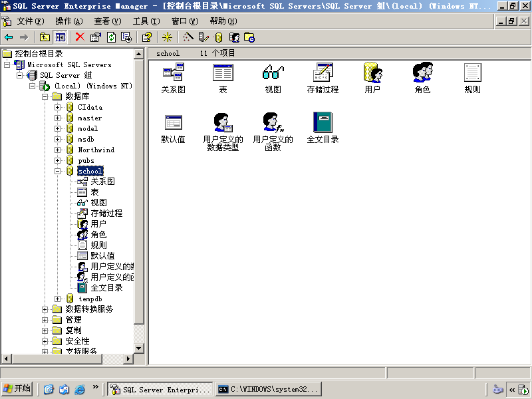Click the red Delete X toolbar icon
532x399 pixels.
(x=80, y=37)
